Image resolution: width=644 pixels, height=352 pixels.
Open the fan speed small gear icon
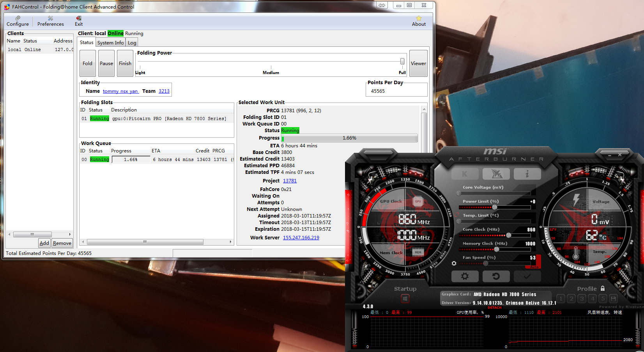click(x=454, y=264)
